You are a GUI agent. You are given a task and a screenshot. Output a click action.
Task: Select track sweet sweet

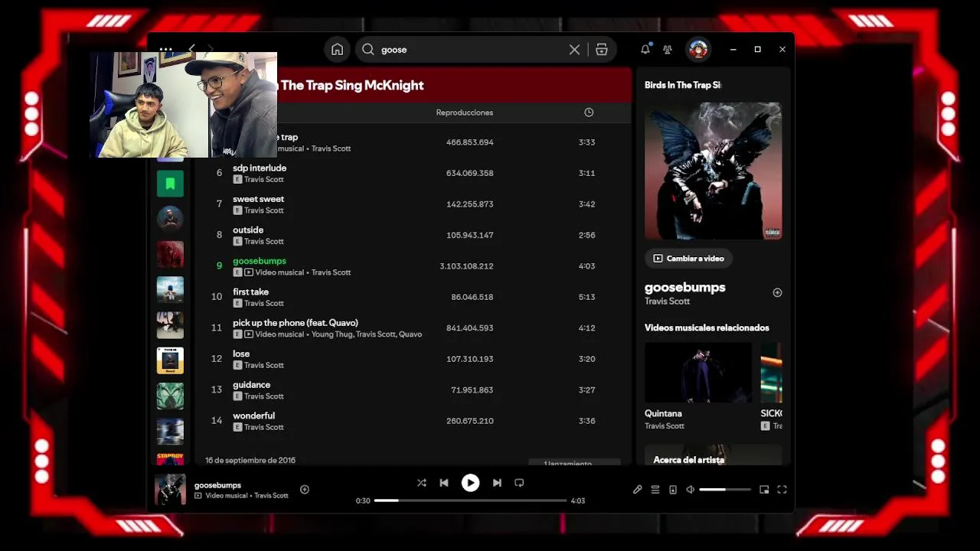(413, 204)
